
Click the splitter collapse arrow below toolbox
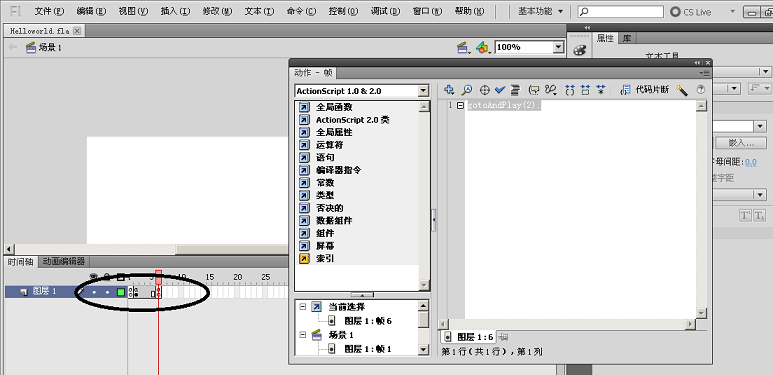click(362, 294)
